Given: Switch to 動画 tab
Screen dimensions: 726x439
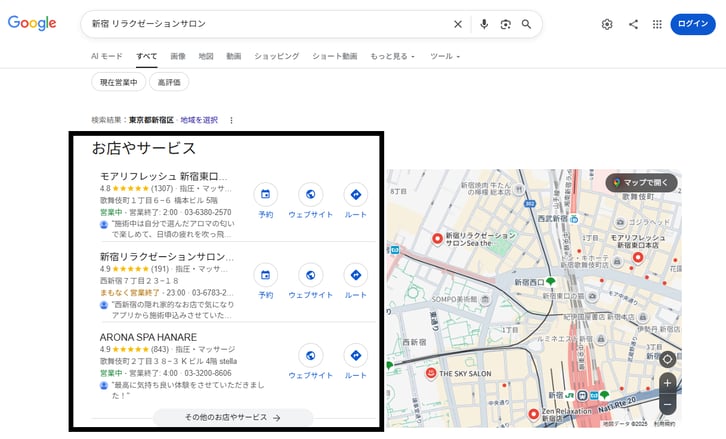Looking at the screenshot, I should click(x=234, y=56).
